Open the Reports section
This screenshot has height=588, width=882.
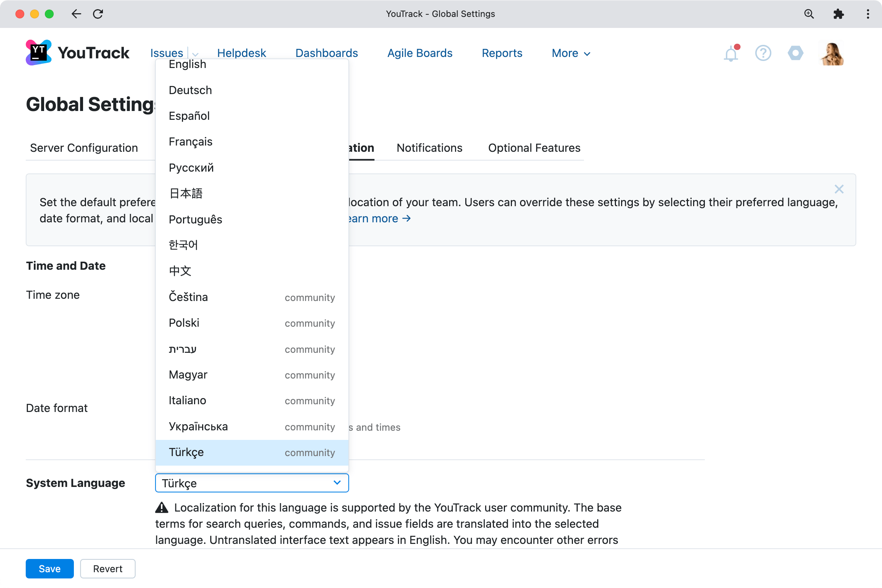pos(502,53)
